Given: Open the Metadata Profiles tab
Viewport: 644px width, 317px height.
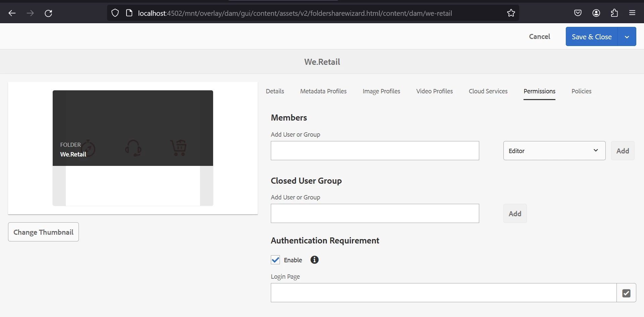Looking at the screenshot, I should tap(323, 91).
